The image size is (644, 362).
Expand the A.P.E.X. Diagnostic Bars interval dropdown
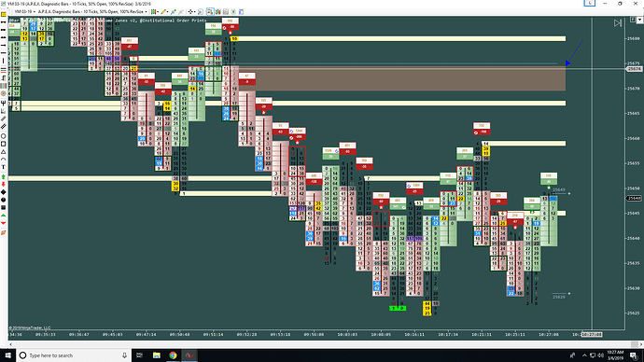click(x=92, y=11)
